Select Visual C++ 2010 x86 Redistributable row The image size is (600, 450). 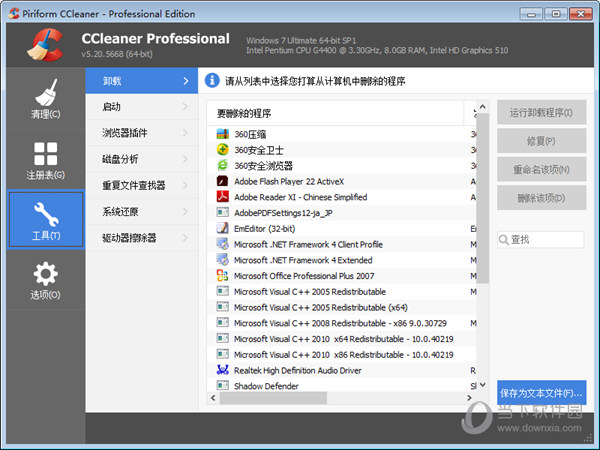[x=342, y=354]
